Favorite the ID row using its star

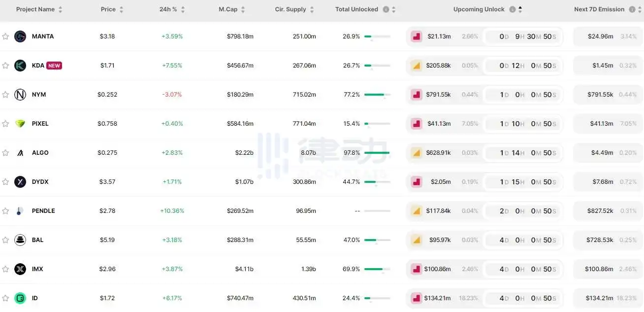tap(5, 298)
